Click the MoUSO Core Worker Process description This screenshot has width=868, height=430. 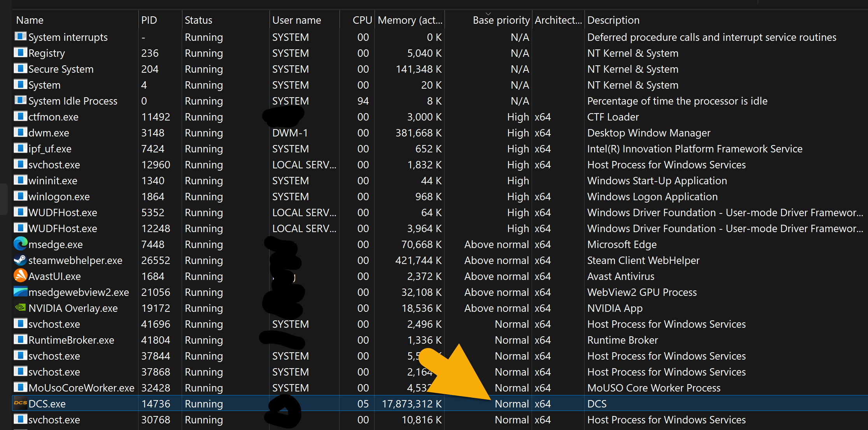click(x=654, y=388)
